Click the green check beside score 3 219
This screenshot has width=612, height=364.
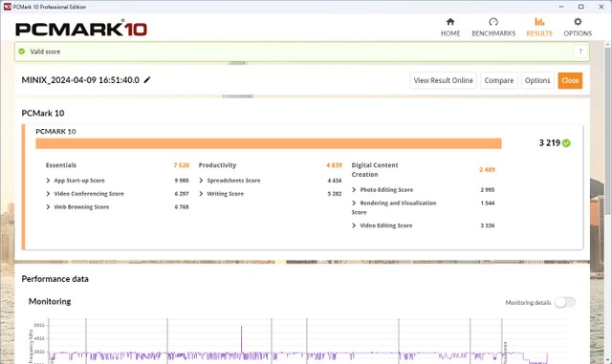click(x=566, y=143)
